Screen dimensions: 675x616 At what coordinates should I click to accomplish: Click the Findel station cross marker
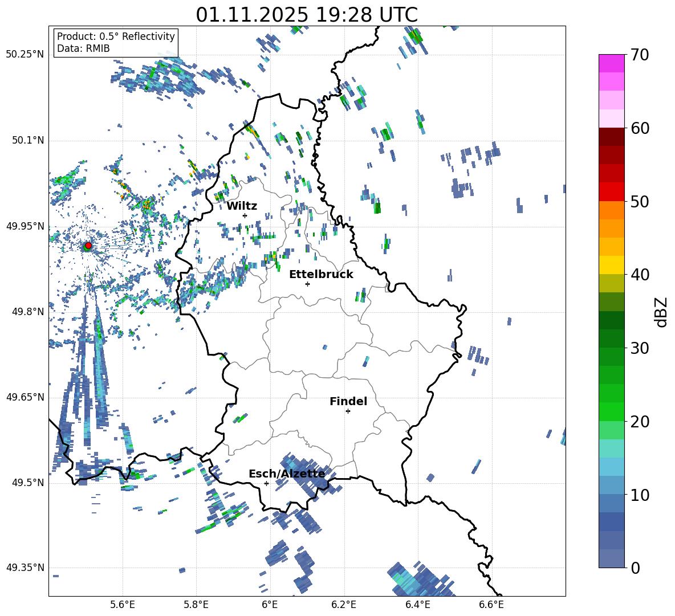pos(348,411)
